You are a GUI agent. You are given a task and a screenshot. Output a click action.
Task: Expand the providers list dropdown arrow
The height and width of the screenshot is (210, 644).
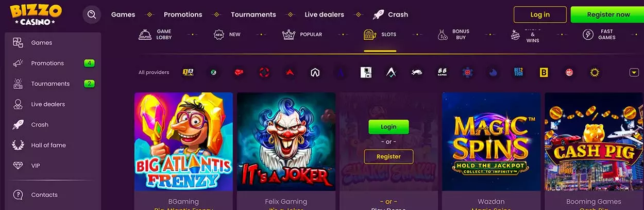634,73
